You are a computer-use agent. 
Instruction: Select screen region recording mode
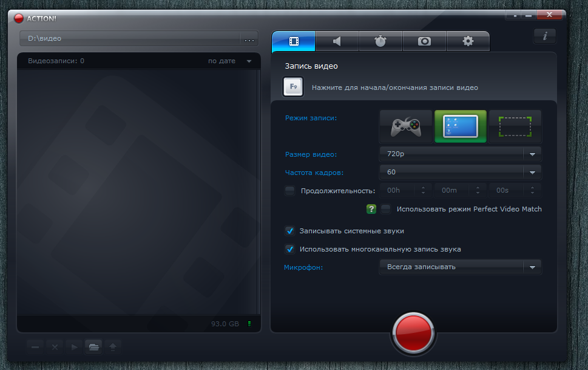(515, 126)
